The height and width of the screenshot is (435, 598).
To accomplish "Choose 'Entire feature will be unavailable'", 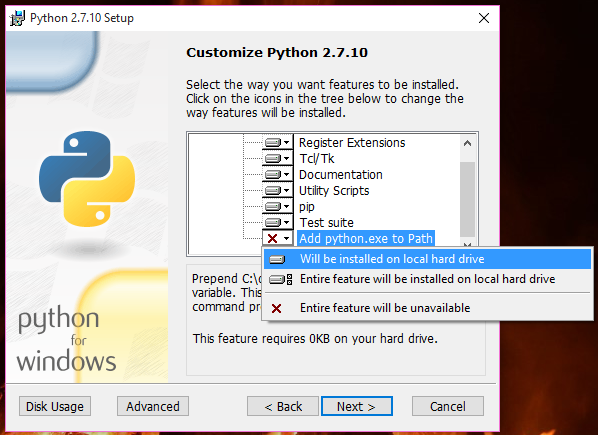I will click(x=427, y=308).
